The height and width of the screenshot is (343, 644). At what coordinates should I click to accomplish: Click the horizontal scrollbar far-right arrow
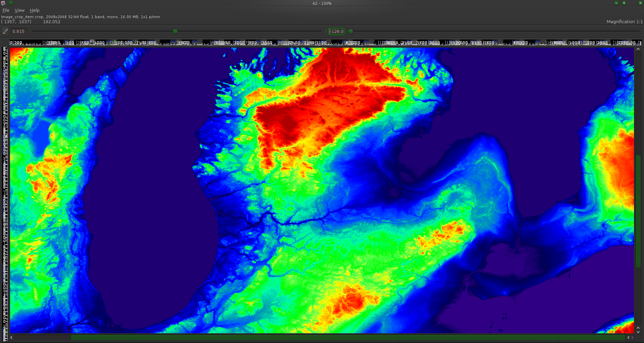(633, 338)
